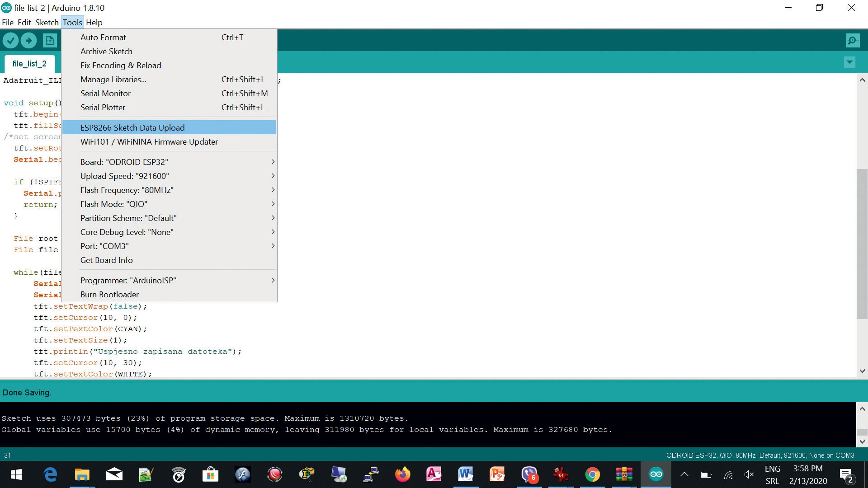Open the Serial Monitor magnifier icon
Viewport: 868px width, 488px height.
(x=852, y=41)
